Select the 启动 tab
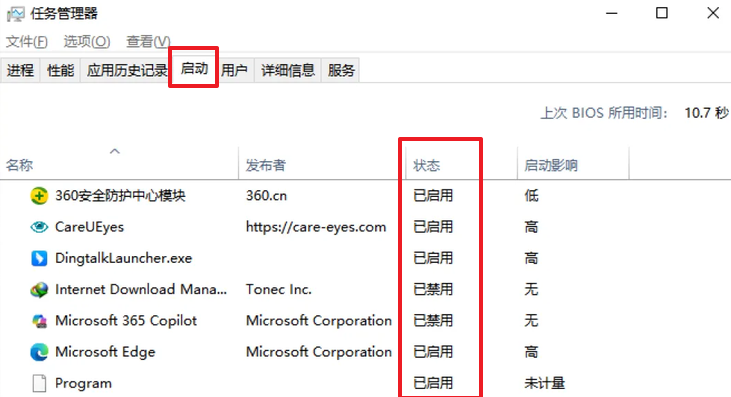731x397 pixels. click(194, 68)
